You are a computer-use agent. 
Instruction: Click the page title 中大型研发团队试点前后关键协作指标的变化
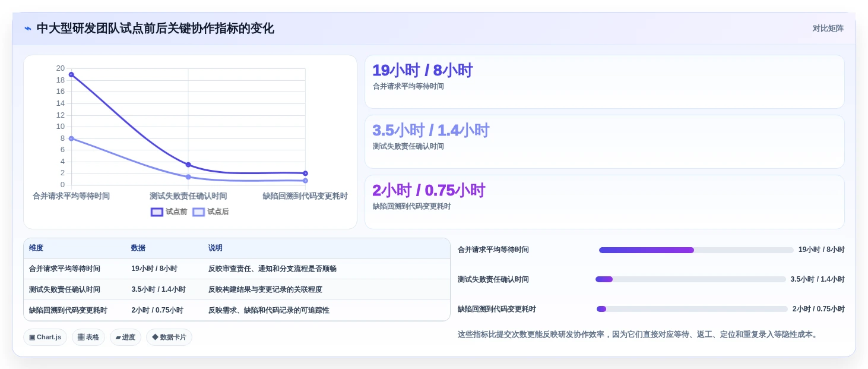(x=156, y=29)
